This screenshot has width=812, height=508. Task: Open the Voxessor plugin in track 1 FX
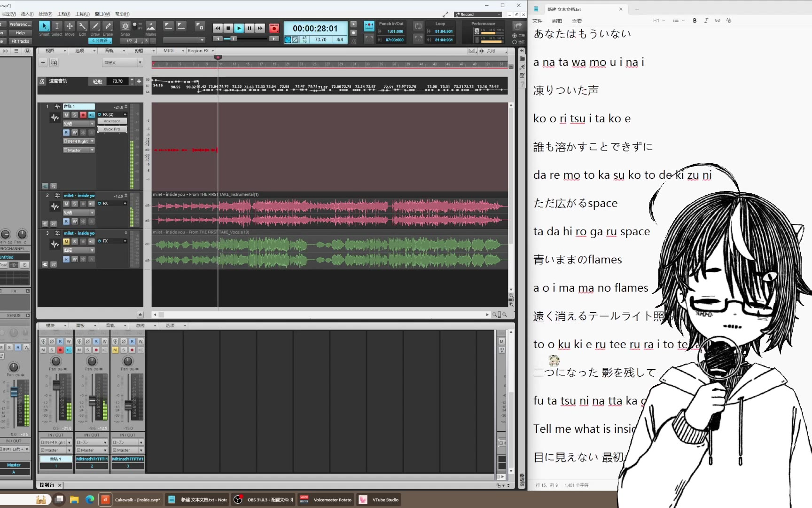tap(112, 121)
